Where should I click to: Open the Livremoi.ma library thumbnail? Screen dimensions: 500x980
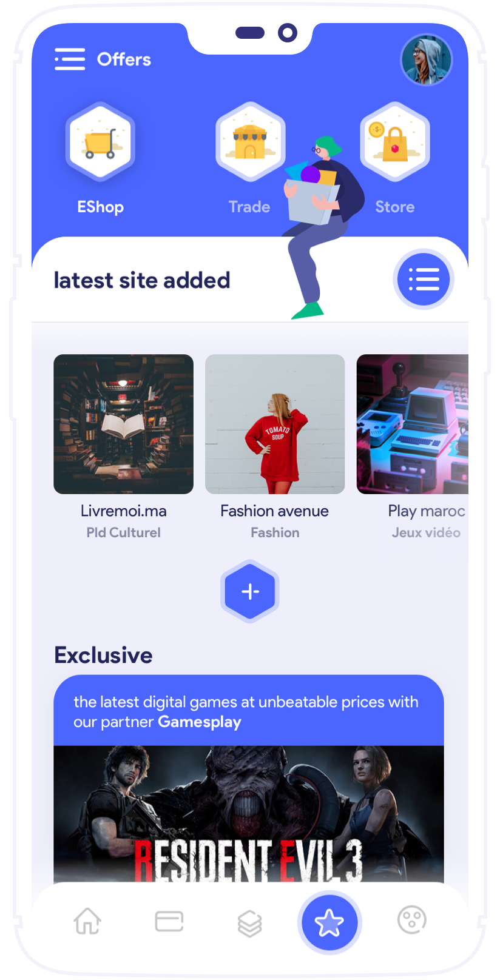(x=124, y=424)
